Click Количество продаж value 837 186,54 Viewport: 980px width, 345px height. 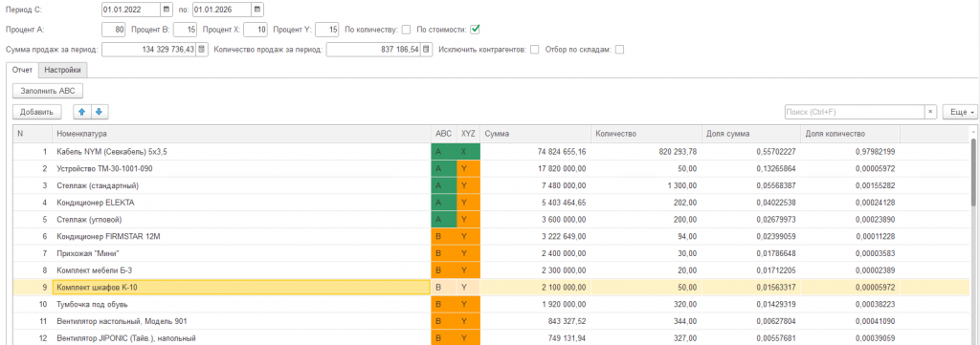click(x=374, y=50)
